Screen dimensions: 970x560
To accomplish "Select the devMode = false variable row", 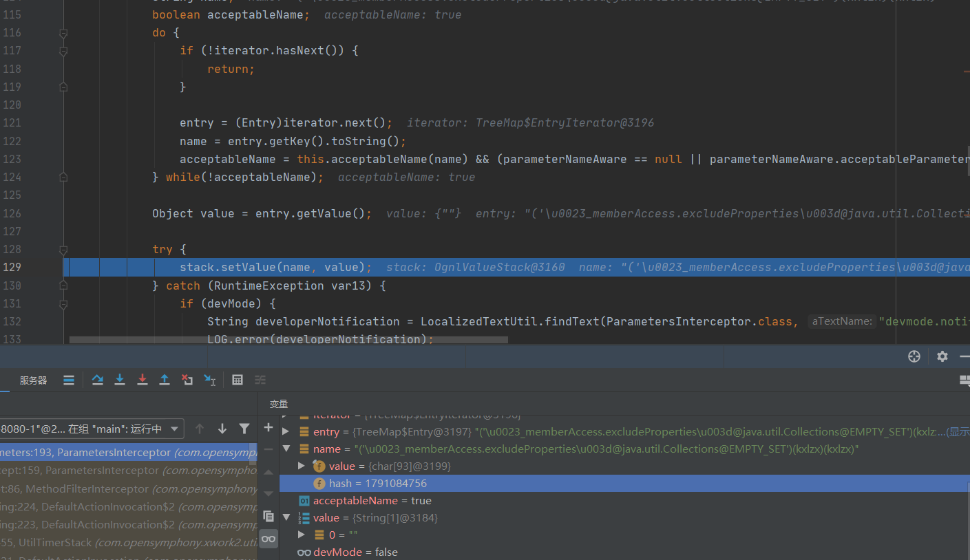I will pyautogui.click(x=624, y=552).
